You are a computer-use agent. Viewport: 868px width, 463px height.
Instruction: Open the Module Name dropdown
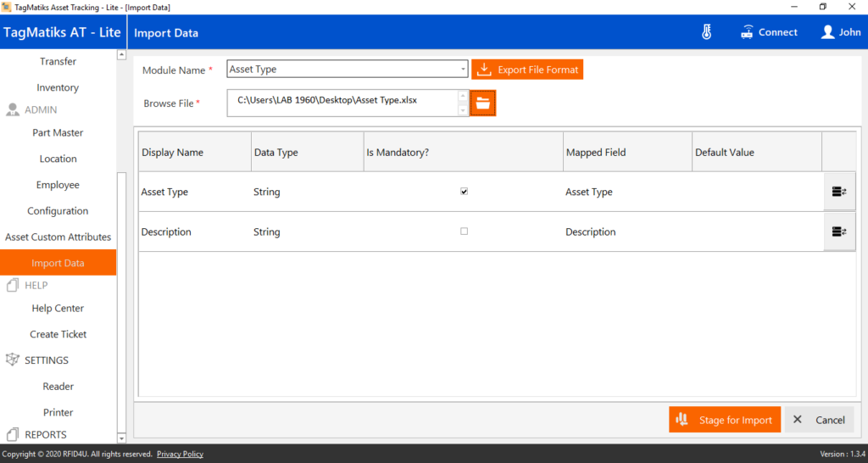pyautogui.click(x=348, y=70)
